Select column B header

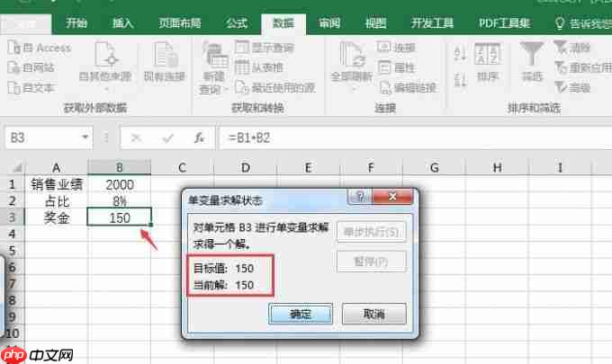120,167
